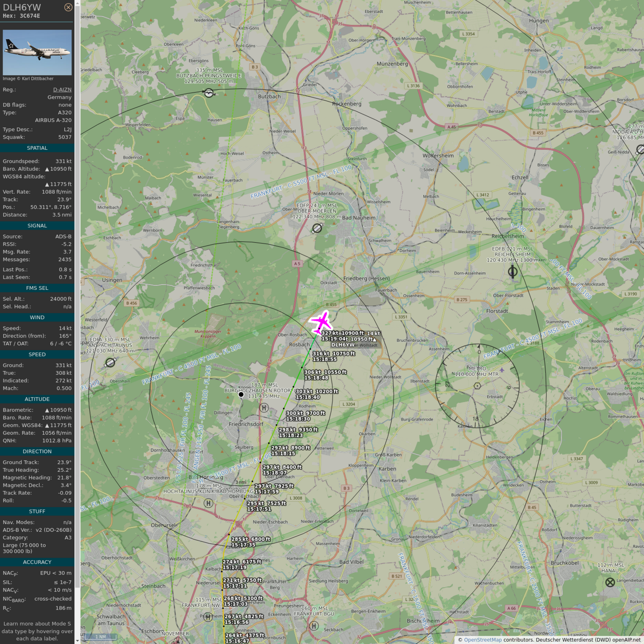Click the Ober-Moerlen airfield symbol

317,229
